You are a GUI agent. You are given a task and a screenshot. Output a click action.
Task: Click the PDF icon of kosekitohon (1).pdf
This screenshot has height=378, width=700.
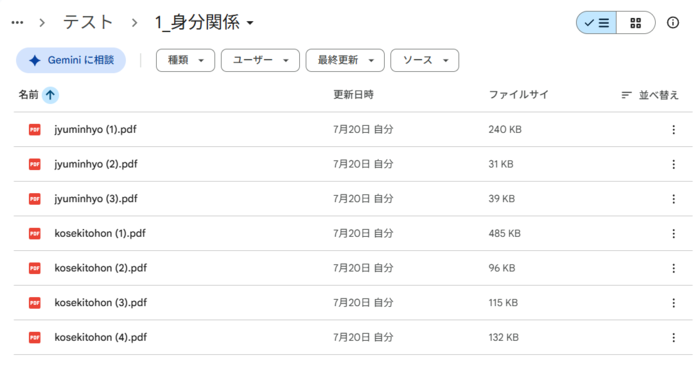35,233
